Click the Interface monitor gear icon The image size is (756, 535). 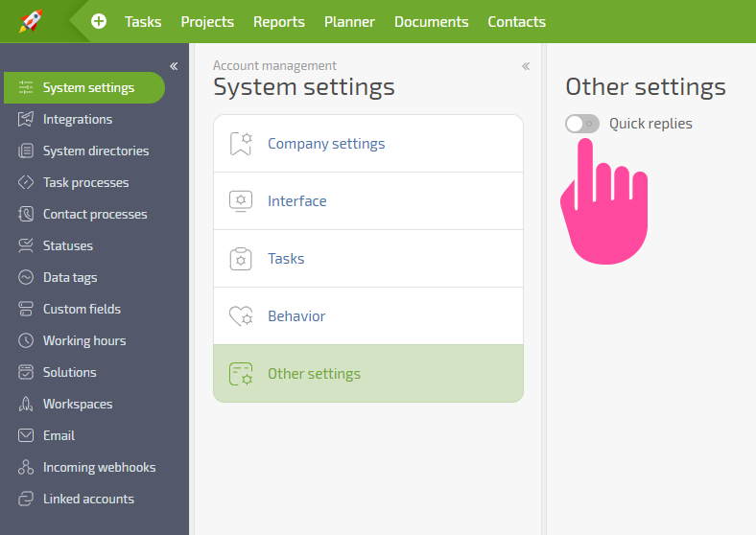pos(241,201)
